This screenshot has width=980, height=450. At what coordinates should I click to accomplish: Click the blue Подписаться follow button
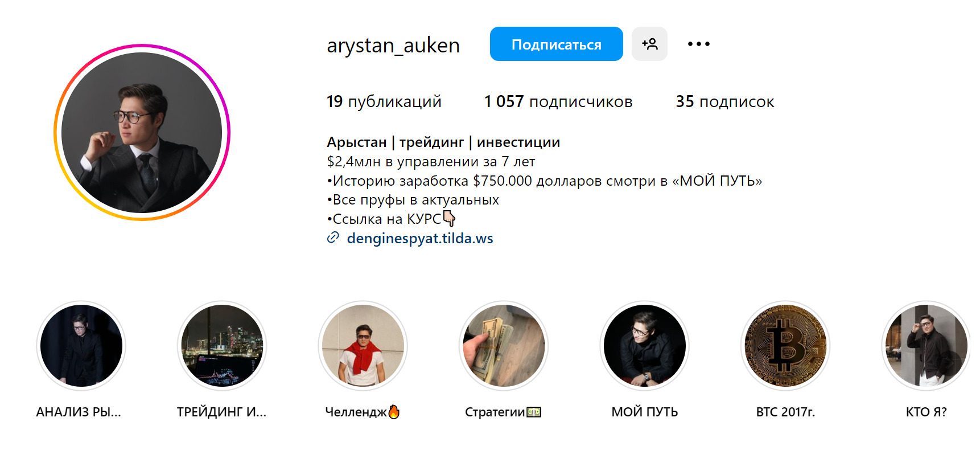556,44
